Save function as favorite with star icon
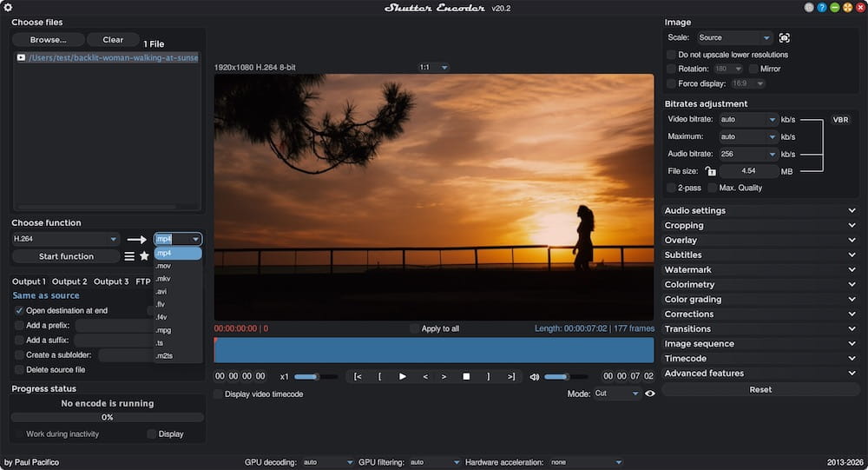 click(x=144, y=256)
